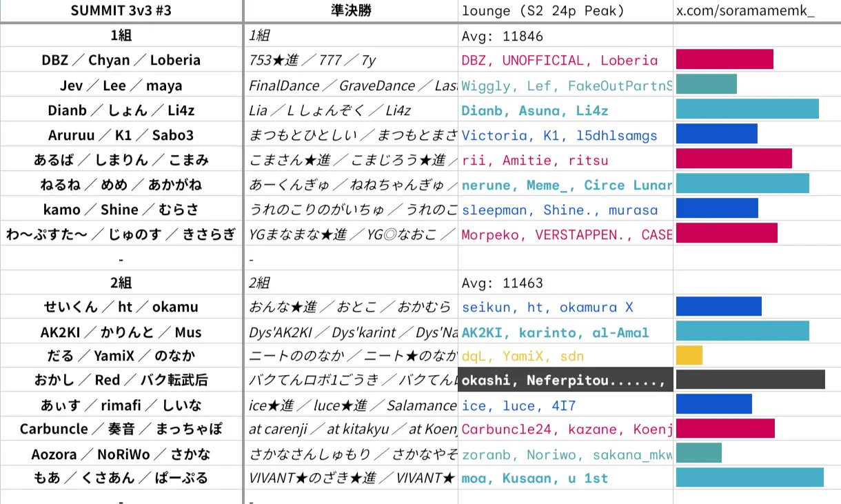Click team 'Carbuncle / 奏音 / まっちゃぽ'
Screen dimensions: 841x504
pyautogui.click(x=121, y=429)
